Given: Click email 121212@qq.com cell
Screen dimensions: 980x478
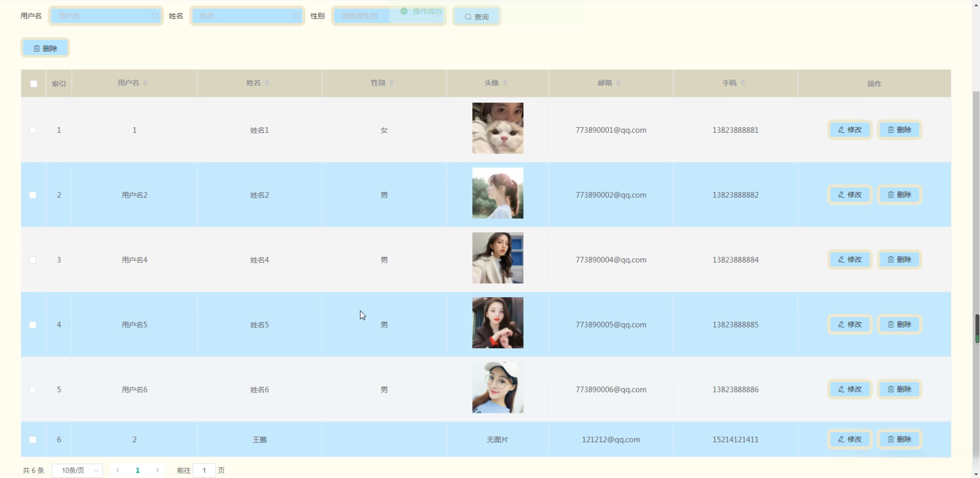Looking at the screenshot, I should [611, 440].
